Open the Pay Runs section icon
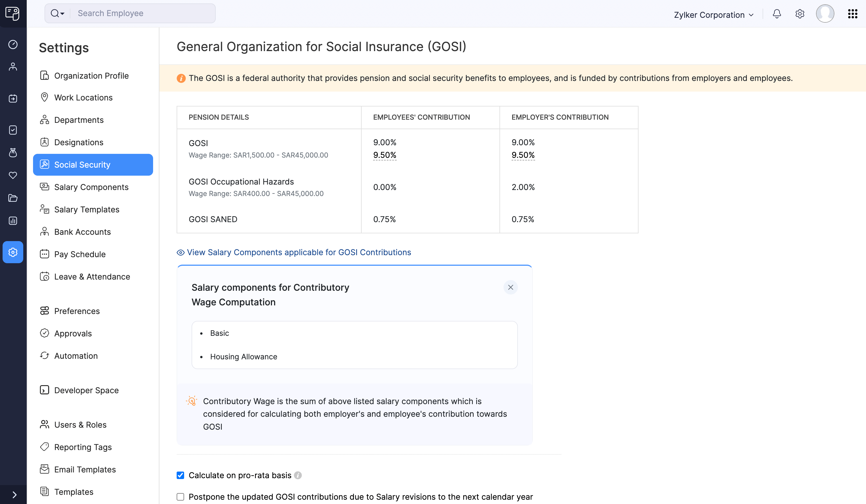 pyautogui.click(x=13, y=98)
